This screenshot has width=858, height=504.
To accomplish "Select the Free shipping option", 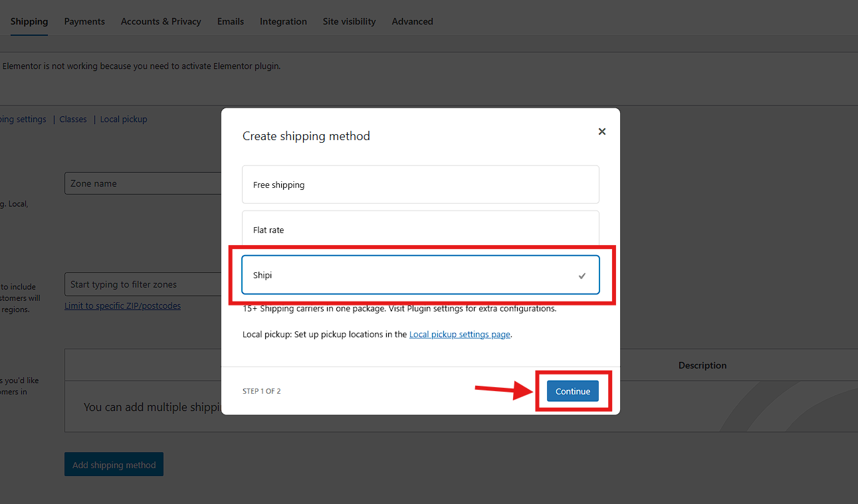I will click(x=421, y=185).
